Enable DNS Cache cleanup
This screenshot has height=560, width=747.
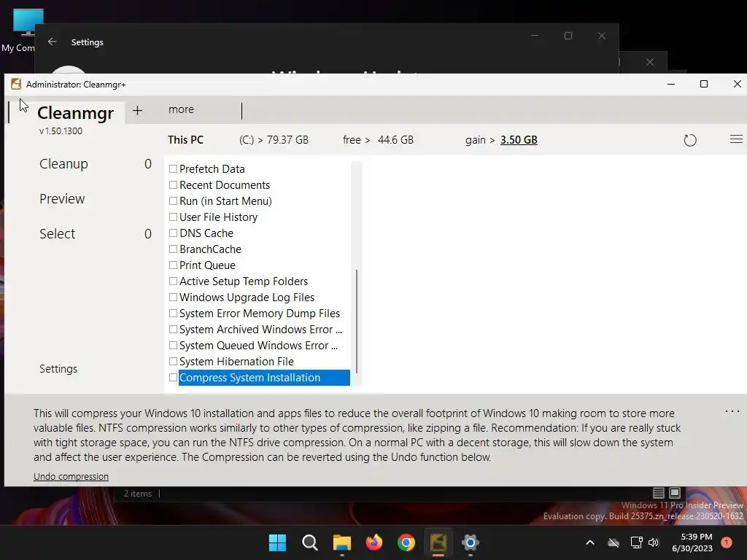point(173,233)
